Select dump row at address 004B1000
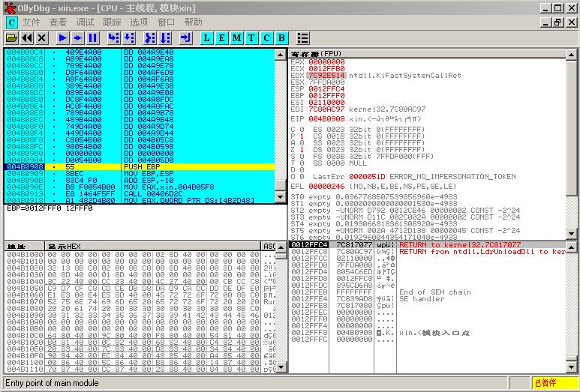 coord(140,255)
